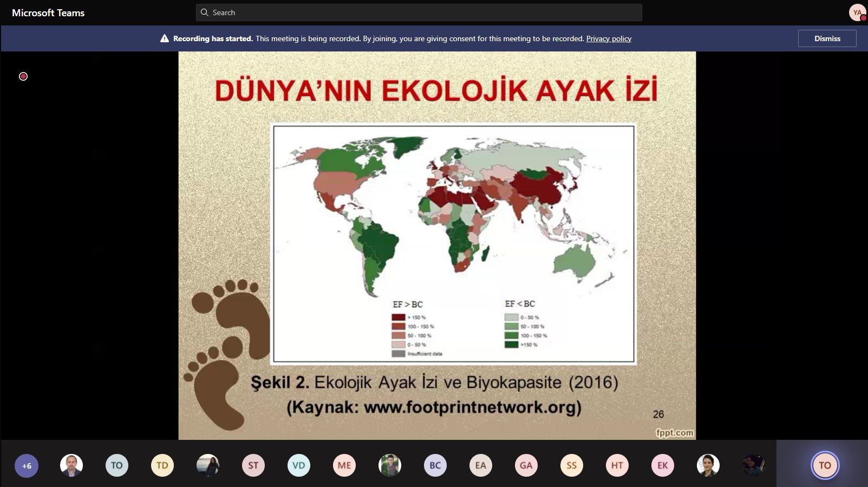The image size is (868, 487).
Task: Select the first photo participant avatar
Action: click(71, 465)
